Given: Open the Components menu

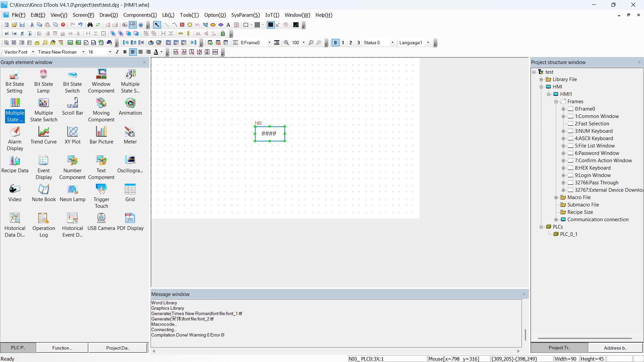Looking at the screenshot, I should [140, 15].
